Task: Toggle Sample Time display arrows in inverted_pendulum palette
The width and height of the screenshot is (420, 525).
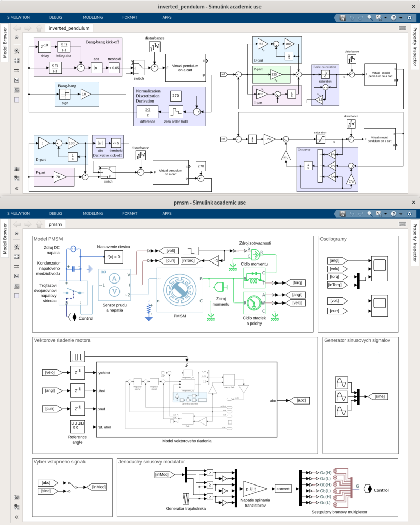Action: point(17,70)
